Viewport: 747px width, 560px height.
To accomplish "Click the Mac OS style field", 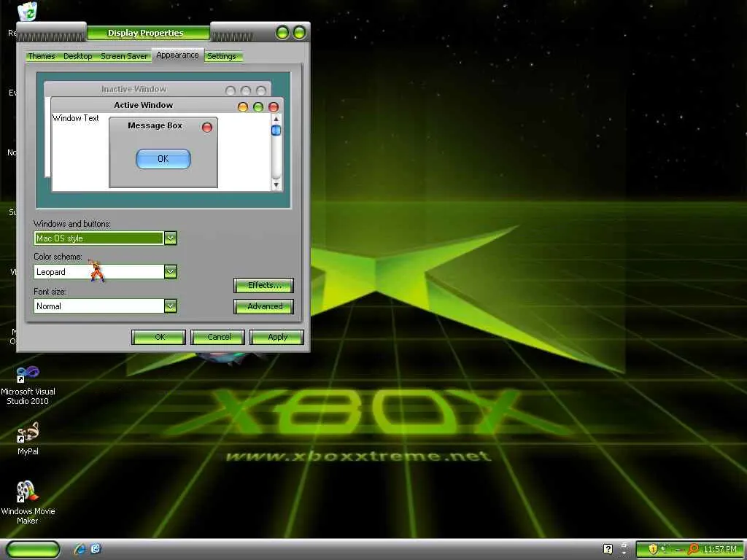I will pos(99,238).
